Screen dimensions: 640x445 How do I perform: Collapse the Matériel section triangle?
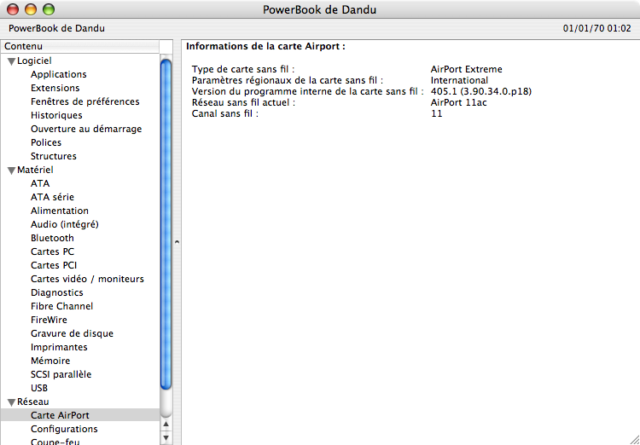click(11, 170)
